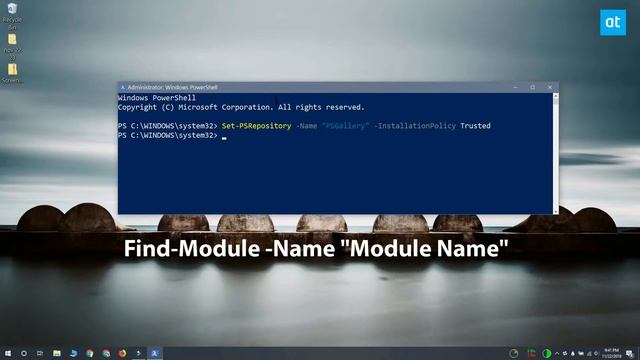Screen dimensions: 640x360
Task: Open PowerShell window system menu icon
Action: 122,87
